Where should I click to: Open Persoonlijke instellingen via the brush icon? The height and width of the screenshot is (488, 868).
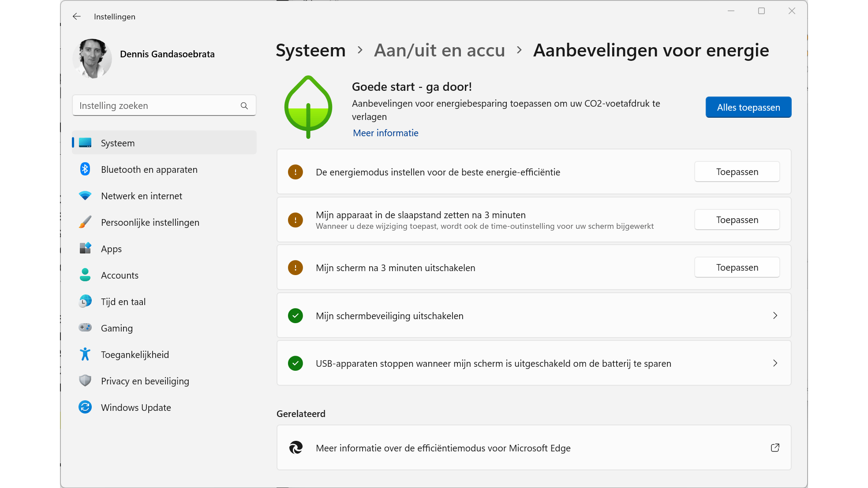tap(85, 222)
